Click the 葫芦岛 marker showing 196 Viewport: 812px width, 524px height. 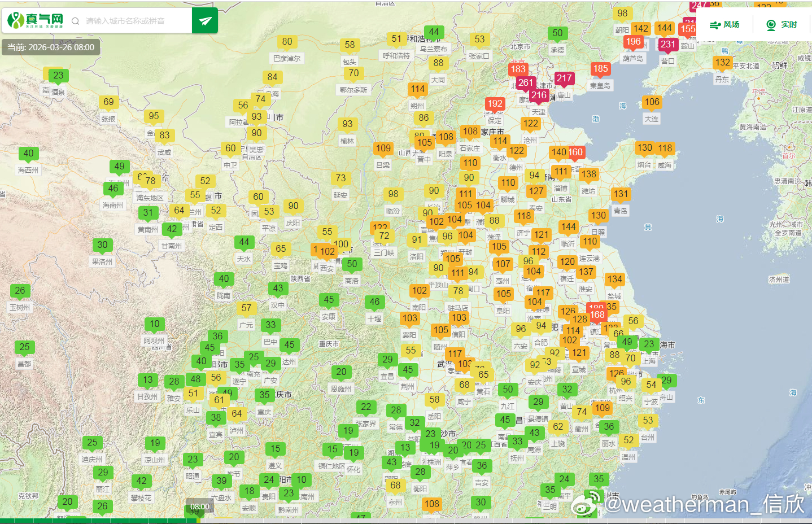633,42
